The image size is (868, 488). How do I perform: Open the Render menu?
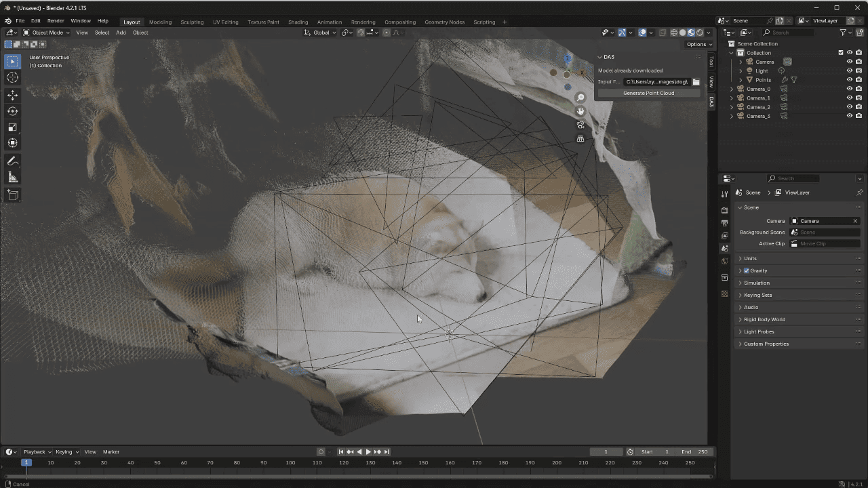pos(56,21)
